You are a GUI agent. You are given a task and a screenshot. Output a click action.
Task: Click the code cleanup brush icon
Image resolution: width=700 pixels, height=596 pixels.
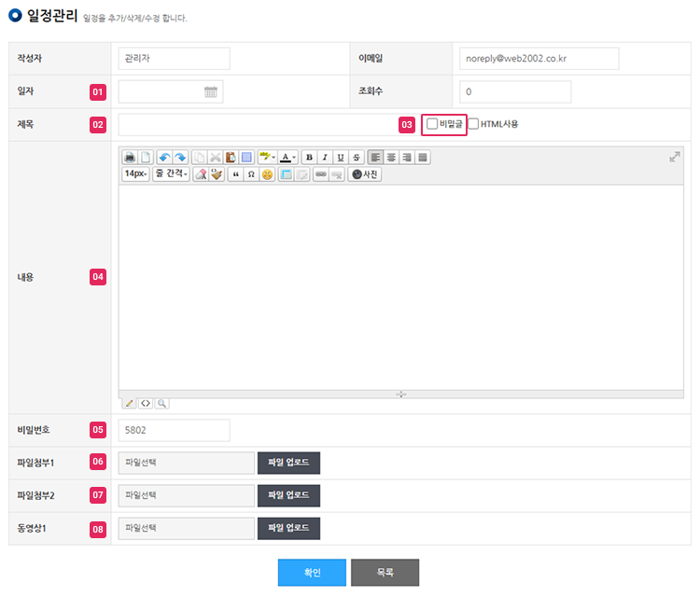click(217, 174)
